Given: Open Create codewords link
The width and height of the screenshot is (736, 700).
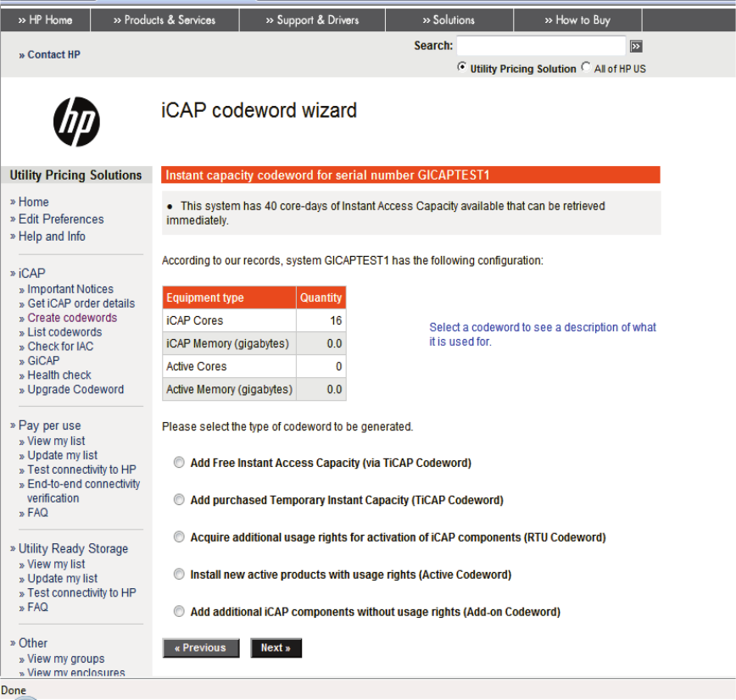Looking at the screenshot, I should (x=72, y=318).
